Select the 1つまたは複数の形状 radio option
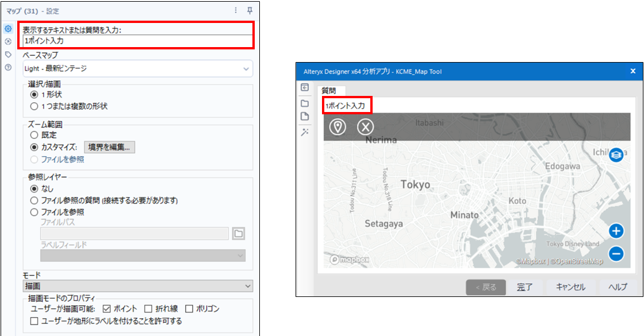The image size is (644, 336). (34, 106)
